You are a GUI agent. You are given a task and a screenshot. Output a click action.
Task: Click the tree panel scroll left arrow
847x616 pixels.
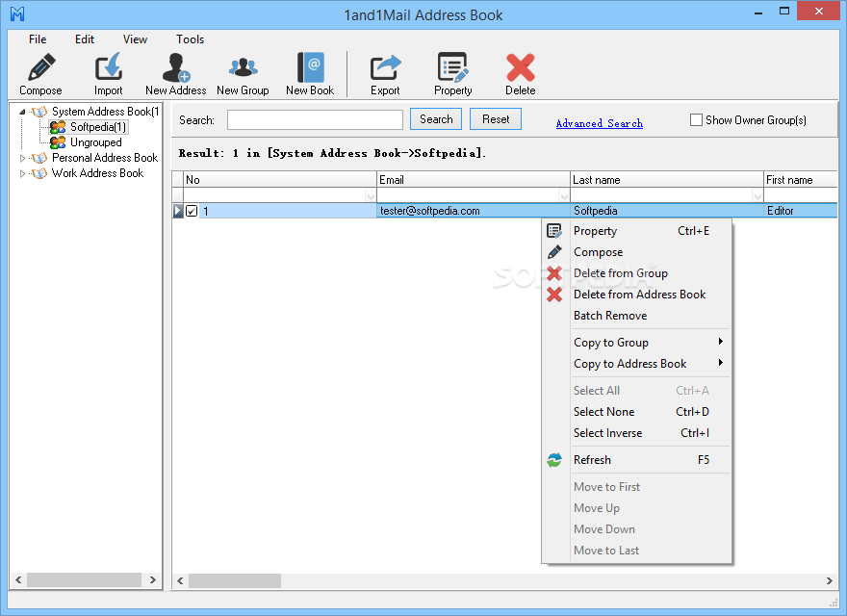tap(18, 579)
